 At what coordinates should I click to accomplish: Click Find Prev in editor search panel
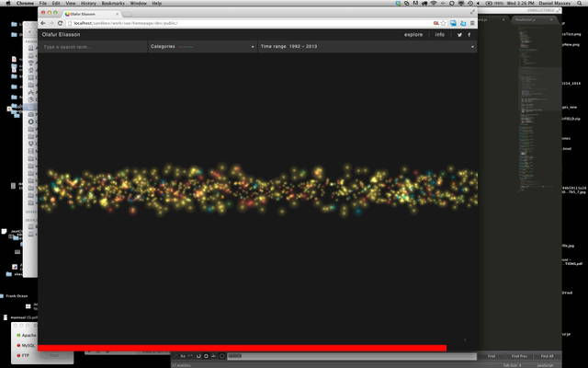pyautogui.click(x=519, y=356)
